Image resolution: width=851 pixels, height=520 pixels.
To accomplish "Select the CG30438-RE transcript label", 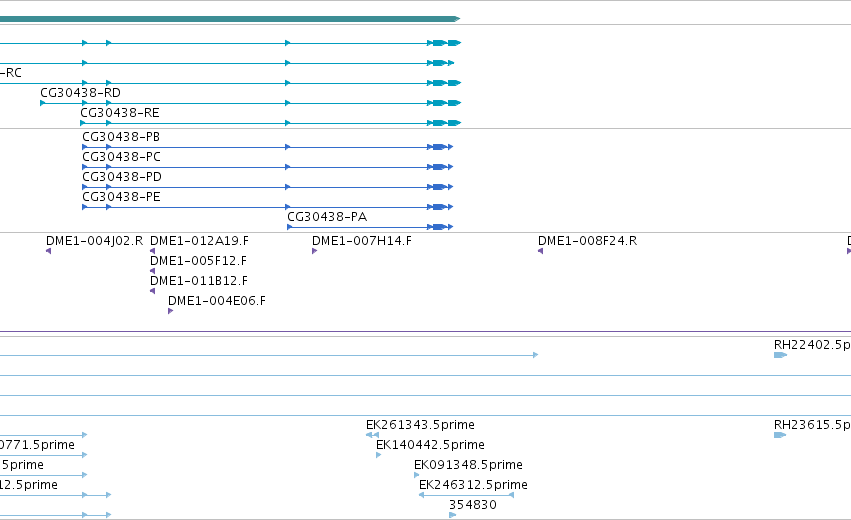I will click(x=120, y=113).
